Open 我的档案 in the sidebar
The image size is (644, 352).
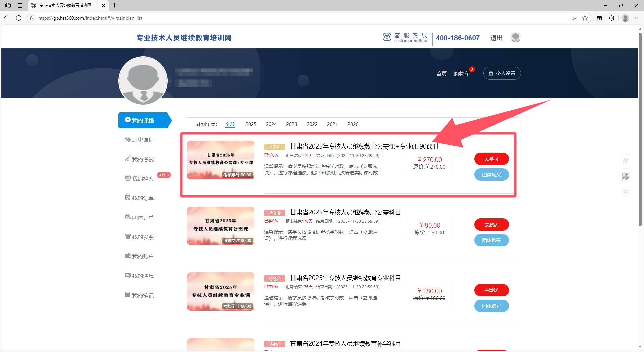pos(140,179)
